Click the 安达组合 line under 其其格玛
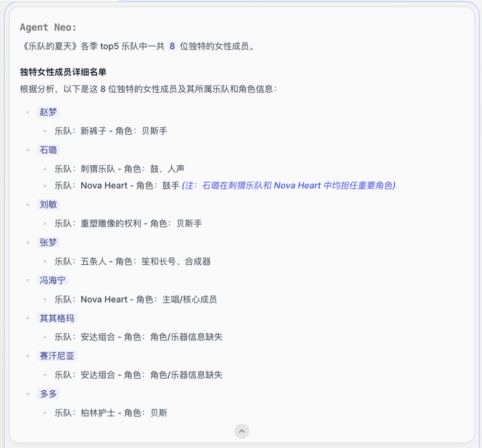The width and height of the screenshot is (482, 448). [x=138, y=337]
